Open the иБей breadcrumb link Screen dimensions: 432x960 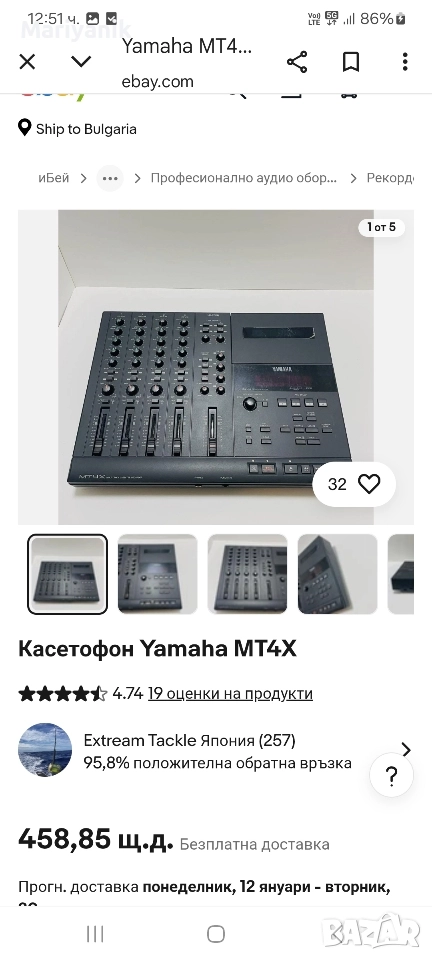54,178
